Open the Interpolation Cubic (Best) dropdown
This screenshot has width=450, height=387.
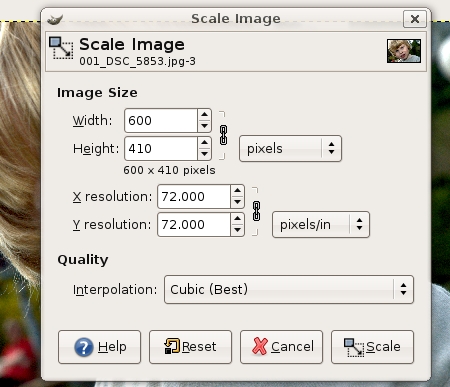(289, 289)
